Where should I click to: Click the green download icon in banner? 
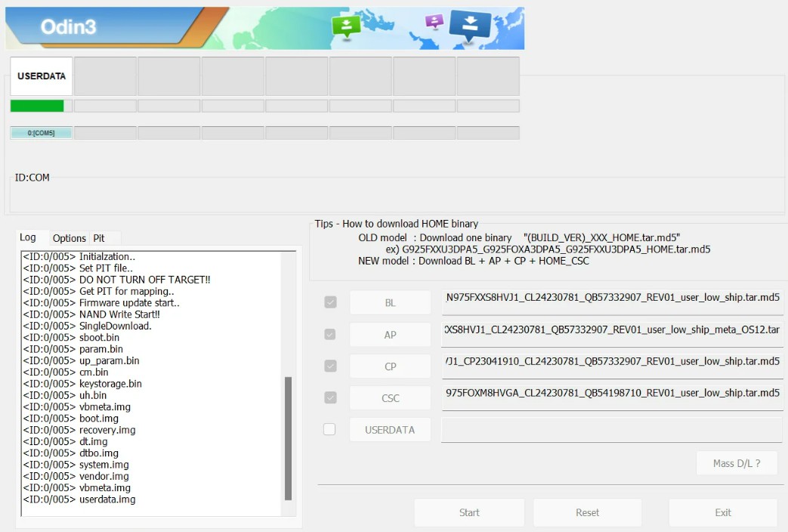[x=346, y=26]
